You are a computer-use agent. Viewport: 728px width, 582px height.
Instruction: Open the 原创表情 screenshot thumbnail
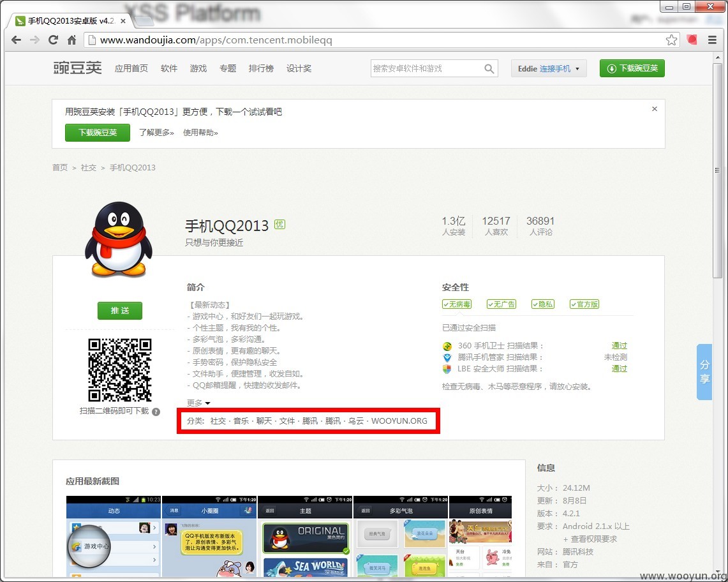coord(480,537)
